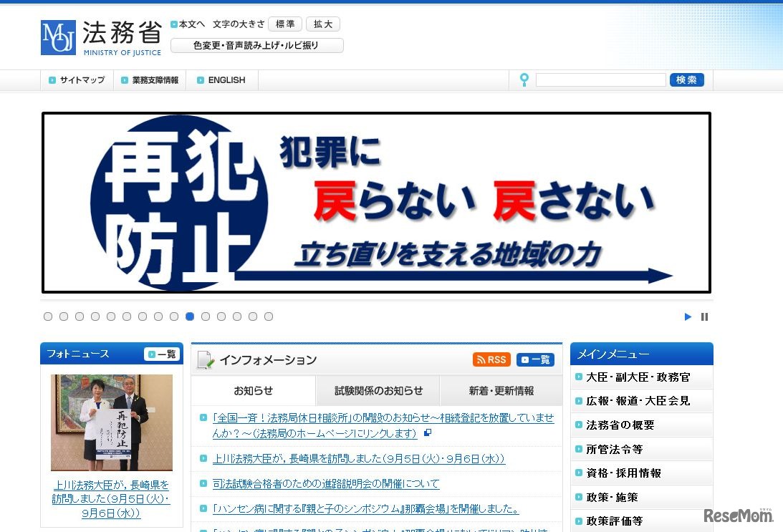Screen dimensions: 783x532
Task: Click the 検索 search button
Action: pyautogui.click(x=686, y=79)
